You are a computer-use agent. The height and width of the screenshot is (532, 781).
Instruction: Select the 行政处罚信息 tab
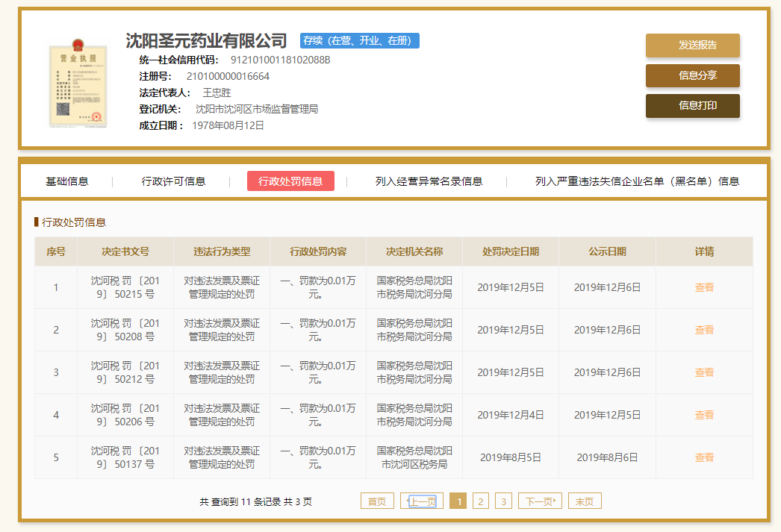click(x=290, y=181)
